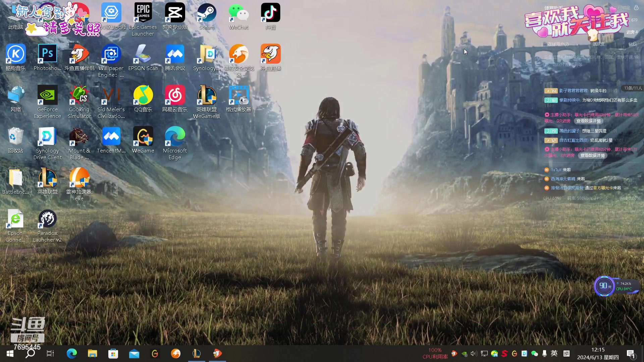Select the 回收站 recycle bin

click(x=16, y=140)
